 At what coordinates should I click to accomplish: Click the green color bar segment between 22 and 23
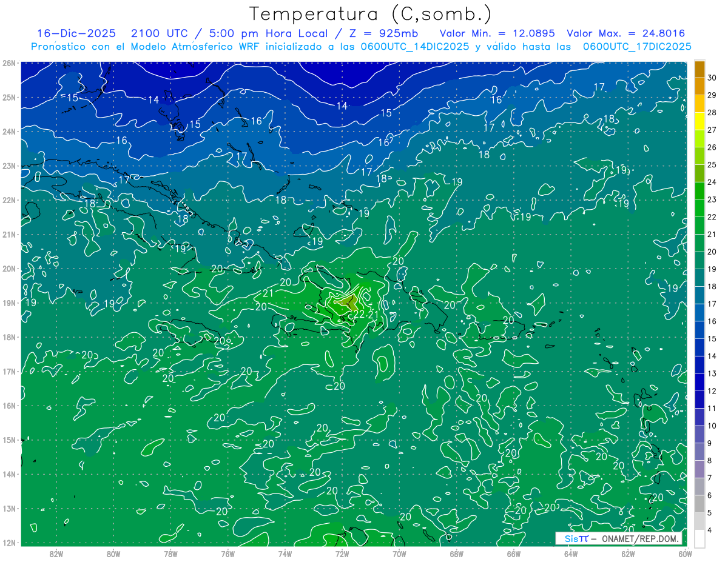699,208
